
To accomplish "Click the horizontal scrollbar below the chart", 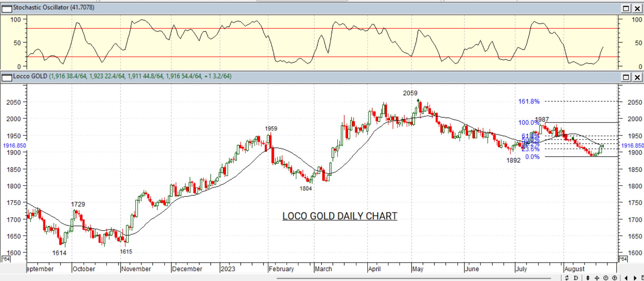I will pos(413,278).
